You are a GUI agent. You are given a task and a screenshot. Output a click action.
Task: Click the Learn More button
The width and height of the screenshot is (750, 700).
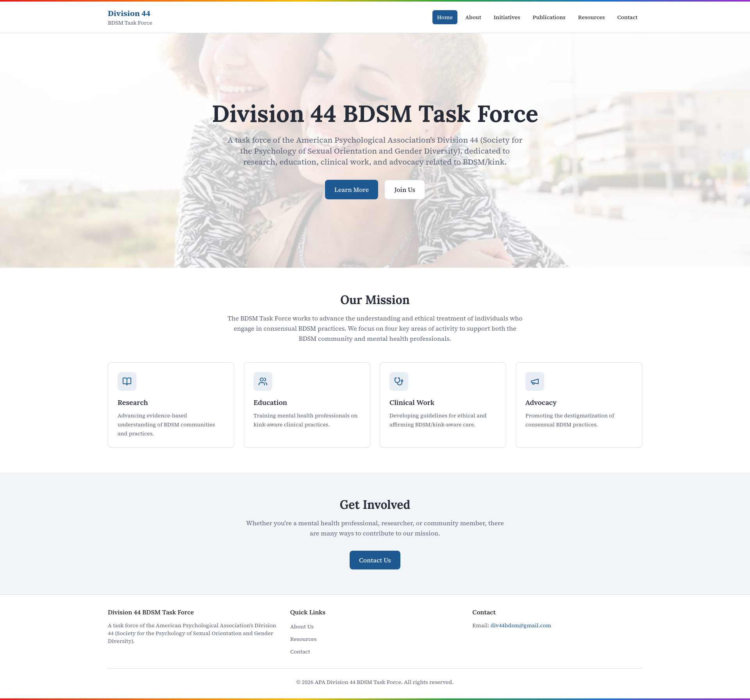click(352, 190)
